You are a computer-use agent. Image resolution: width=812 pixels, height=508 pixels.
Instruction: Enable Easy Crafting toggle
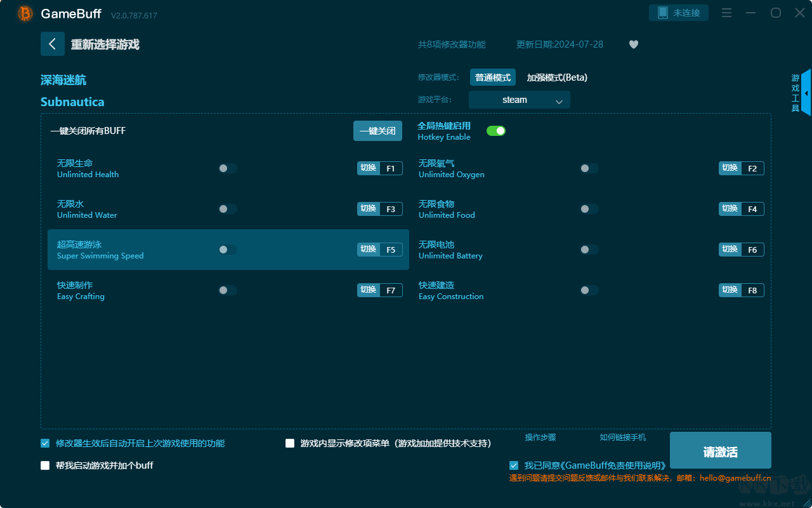point(228,290)
